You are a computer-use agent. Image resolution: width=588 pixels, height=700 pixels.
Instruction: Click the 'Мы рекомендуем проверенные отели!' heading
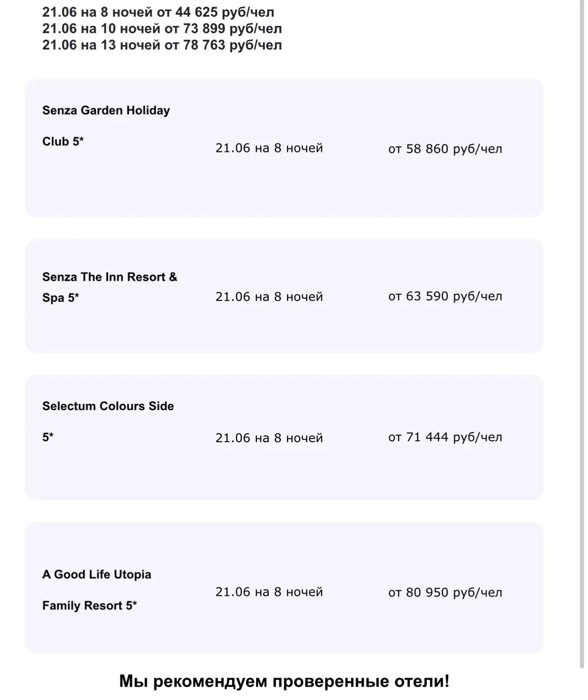284,681
